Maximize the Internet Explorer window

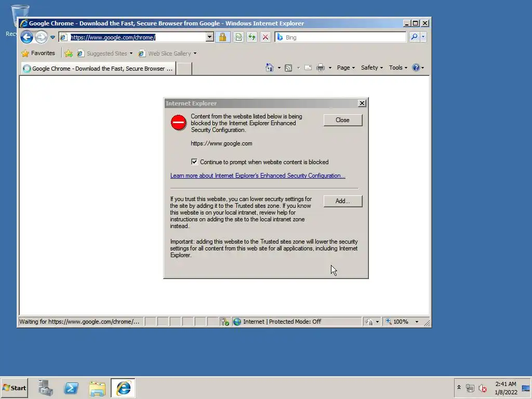(x=416, y=23)
